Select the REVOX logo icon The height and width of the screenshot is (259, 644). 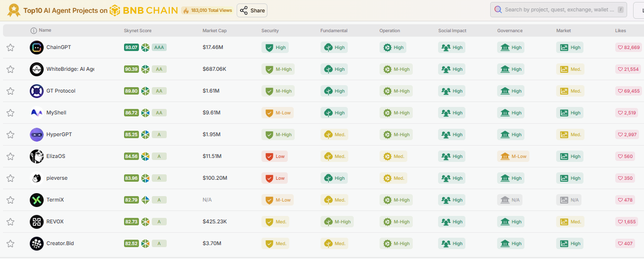[x=37, y=222]
